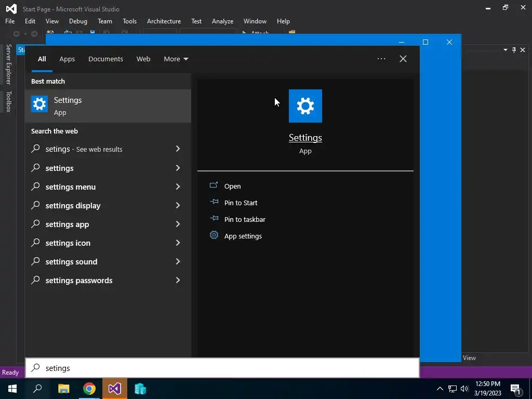Screen dimensions: 532x399
Task: Click the network tray icon
Action: pos(453,389)
